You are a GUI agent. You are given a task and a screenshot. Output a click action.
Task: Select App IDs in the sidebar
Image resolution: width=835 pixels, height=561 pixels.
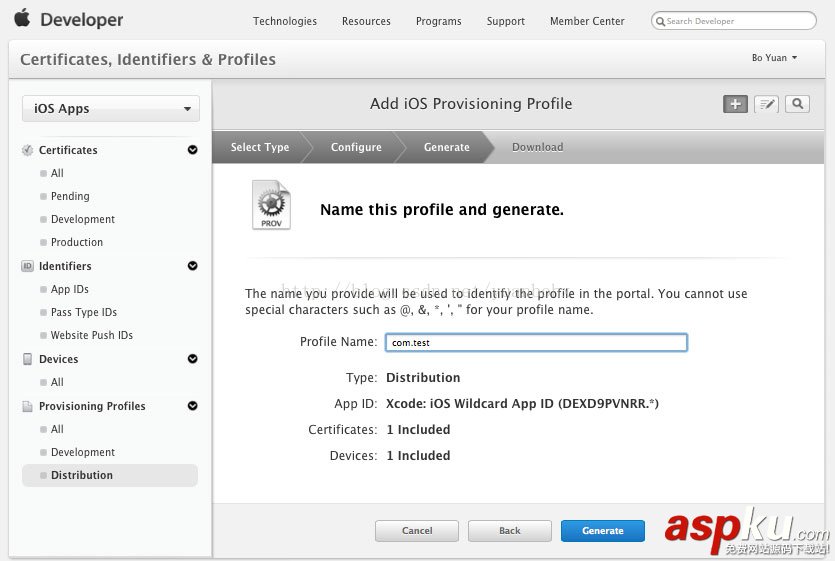click(70, 289)
